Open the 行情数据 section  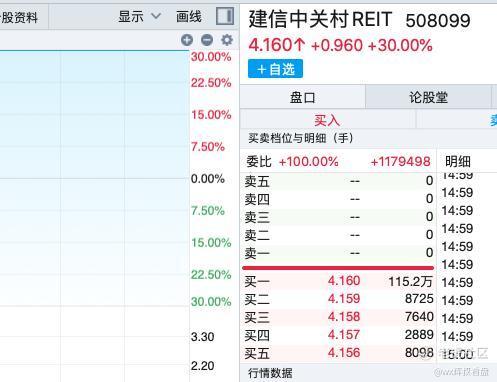click(270, 373)
